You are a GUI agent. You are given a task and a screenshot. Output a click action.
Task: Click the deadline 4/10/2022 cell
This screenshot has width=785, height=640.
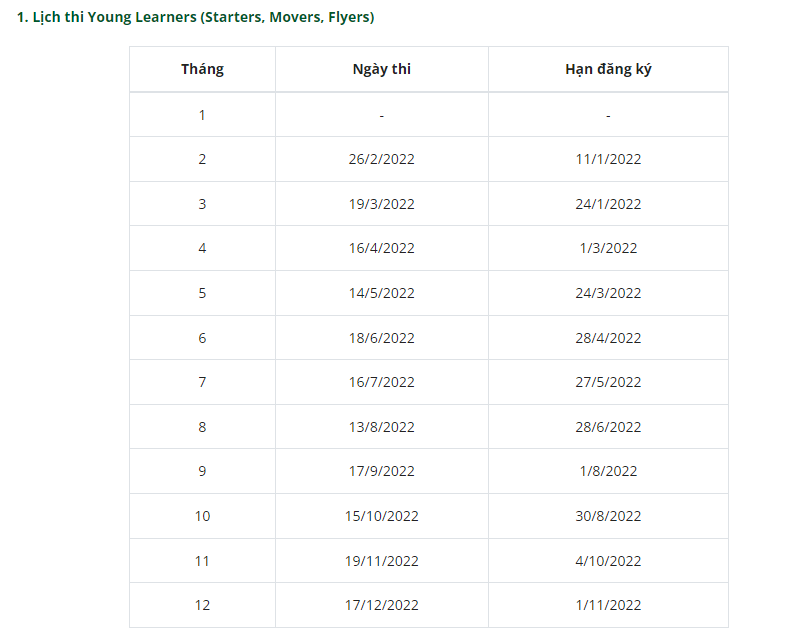[608, 561]
